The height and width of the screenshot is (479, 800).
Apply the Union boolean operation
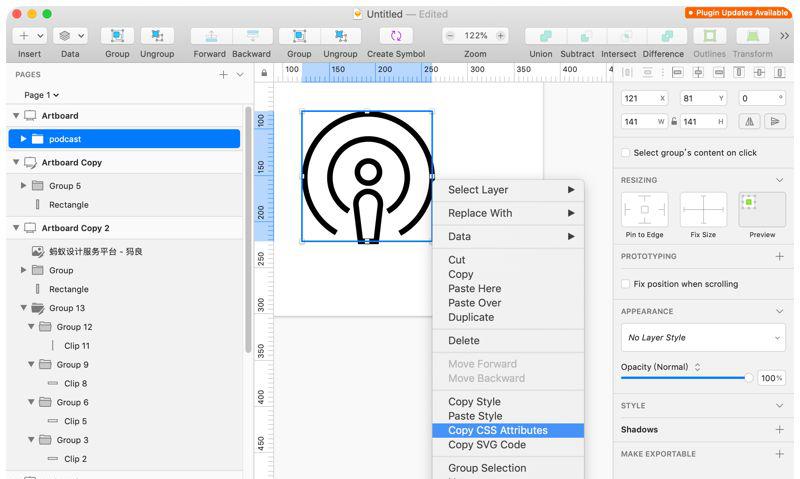[x=545, y=36]
